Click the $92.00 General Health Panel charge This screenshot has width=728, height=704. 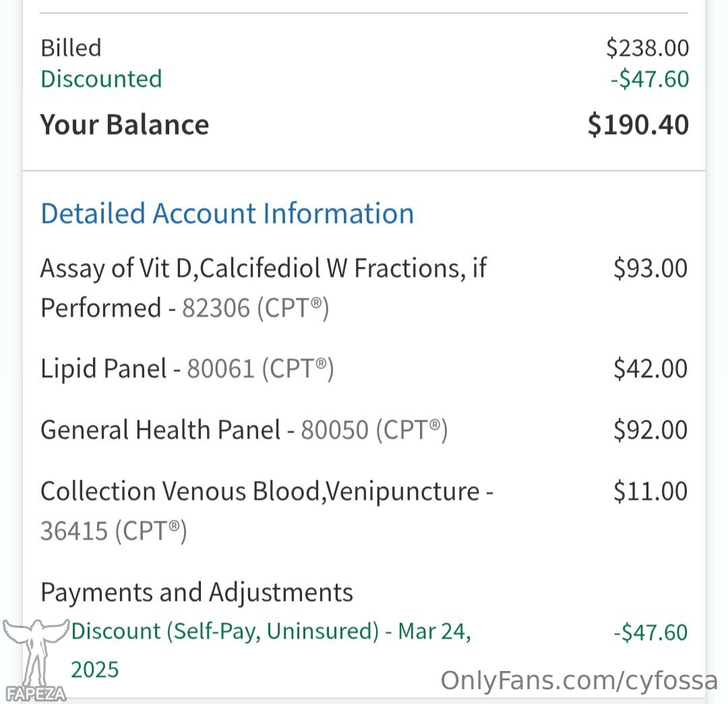(x=650, y=430)
